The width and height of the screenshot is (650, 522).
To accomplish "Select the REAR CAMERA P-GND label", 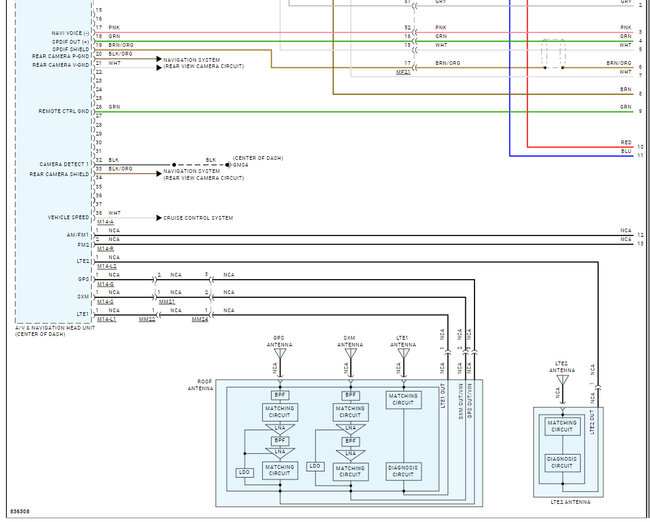I will pyautogui.click(x=61, y=56).
